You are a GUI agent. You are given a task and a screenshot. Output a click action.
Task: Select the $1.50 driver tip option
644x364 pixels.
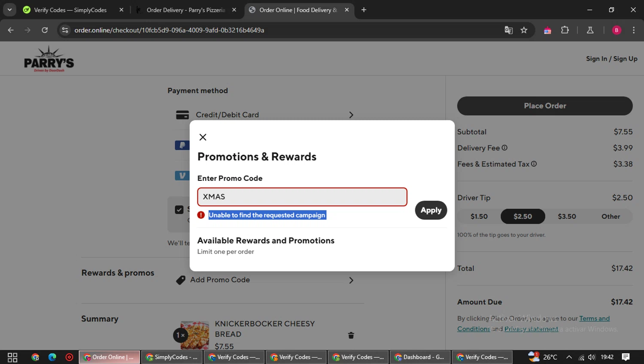coord(479,216)
